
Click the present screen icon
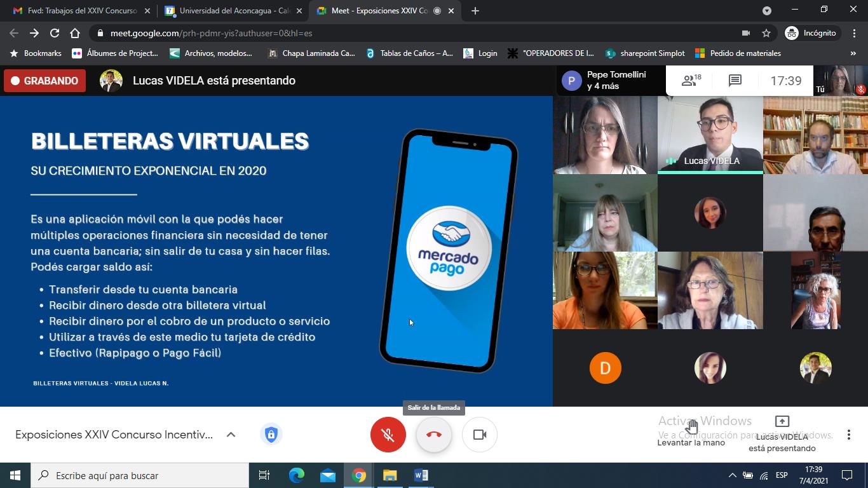(x=782, y=421)
